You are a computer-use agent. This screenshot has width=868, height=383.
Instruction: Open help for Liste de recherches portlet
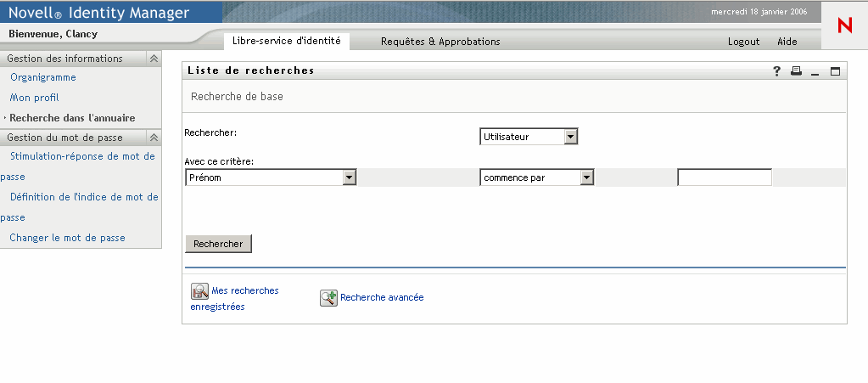pyautogui.click(x=777, y=71)
